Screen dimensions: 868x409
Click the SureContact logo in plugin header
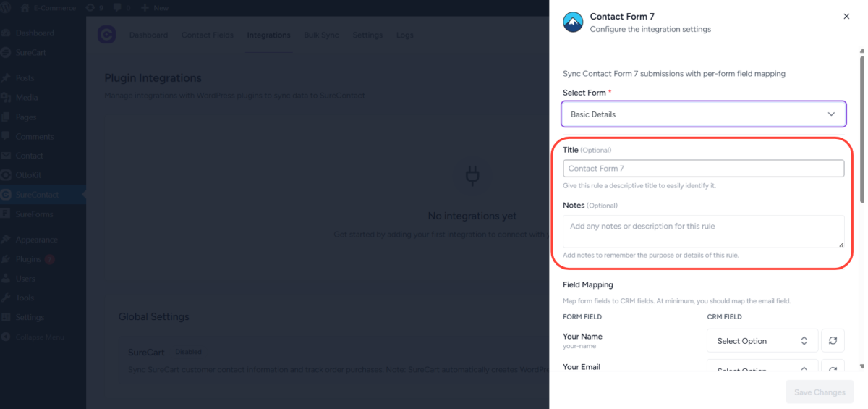(x=106, y=35)
